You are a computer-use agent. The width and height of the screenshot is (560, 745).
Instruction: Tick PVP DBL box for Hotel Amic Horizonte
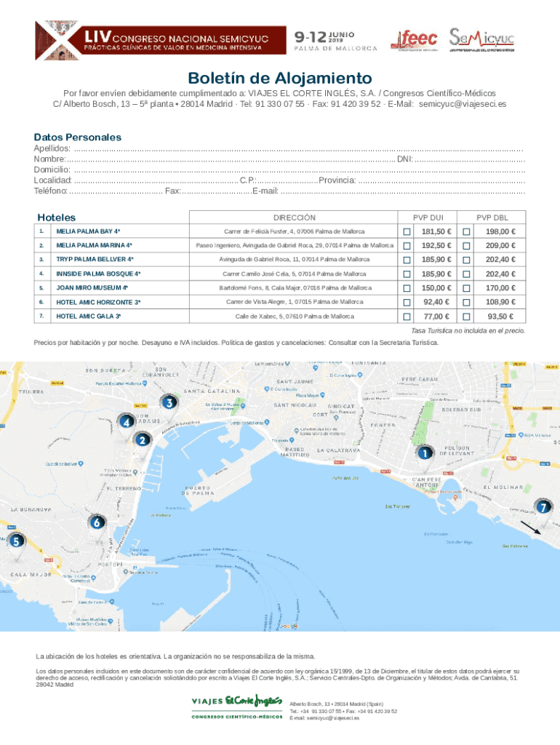click(x=467, y=302)
